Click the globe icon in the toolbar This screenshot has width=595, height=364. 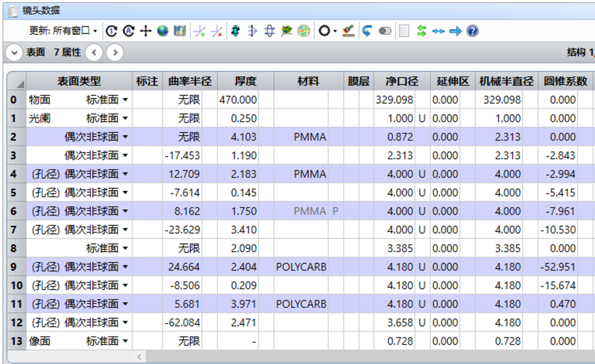(x=163, y=31)
